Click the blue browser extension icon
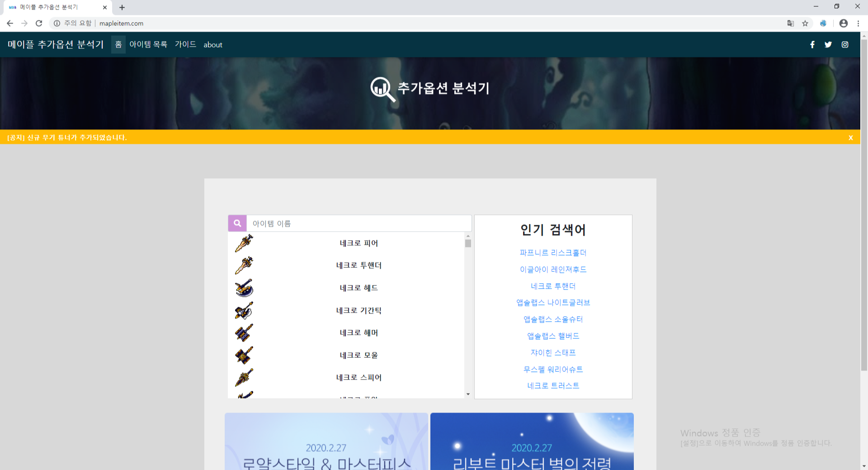 coord(823,23)
